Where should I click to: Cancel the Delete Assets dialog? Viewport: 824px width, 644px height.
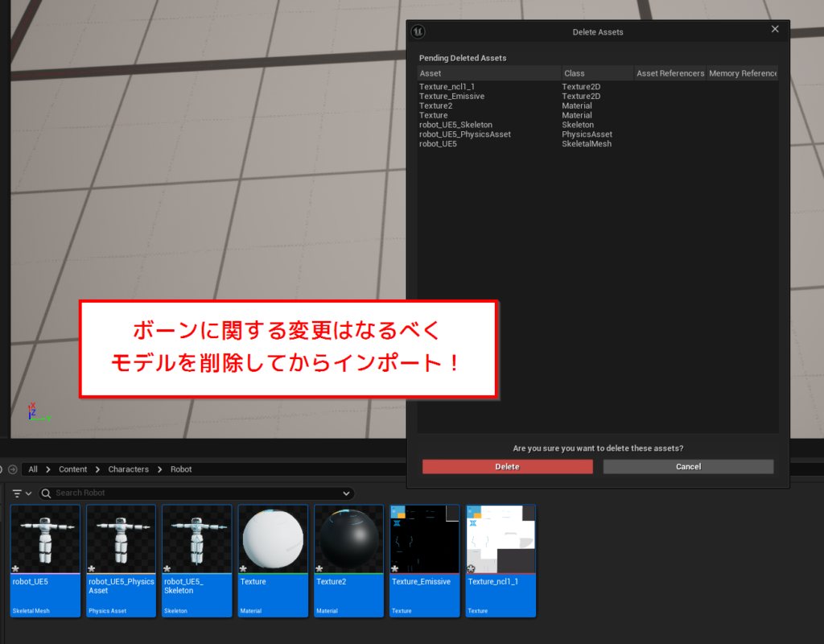[688, 467]
